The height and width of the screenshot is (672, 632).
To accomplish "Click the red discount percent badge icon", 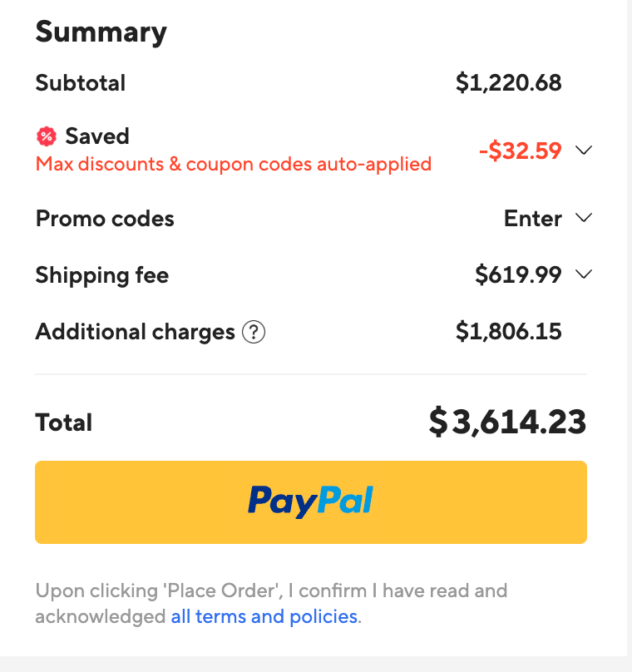I will pos(47,136).
